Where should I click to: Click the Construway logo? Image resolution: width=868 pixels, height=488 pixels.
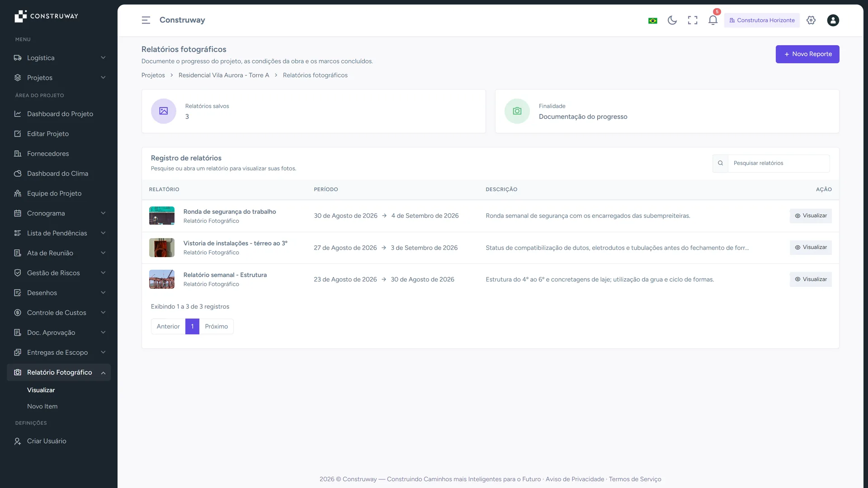pos(46,16)
